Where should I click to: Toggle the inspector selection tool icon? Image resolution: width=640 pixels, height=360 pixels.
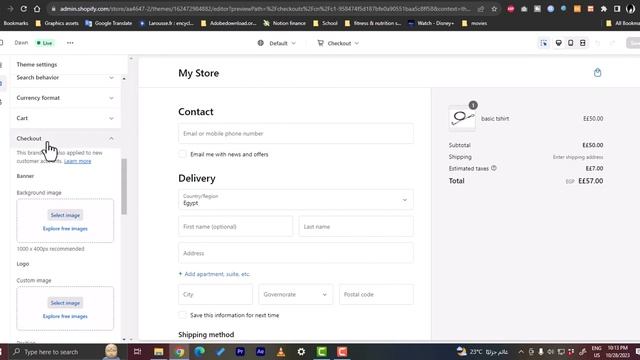(x=544, y=43)
